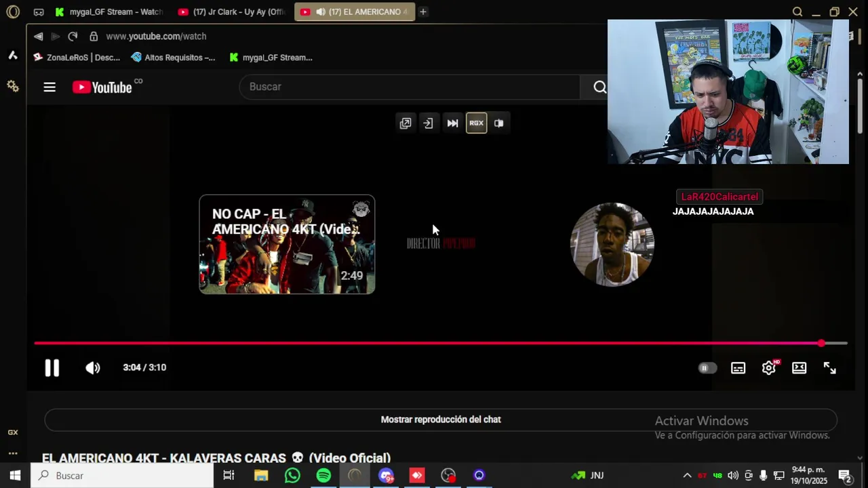Open the YouTube hamburger guide menu
Image resolution: width=868 pixels, height=488 pixels.
click(50, 87)
